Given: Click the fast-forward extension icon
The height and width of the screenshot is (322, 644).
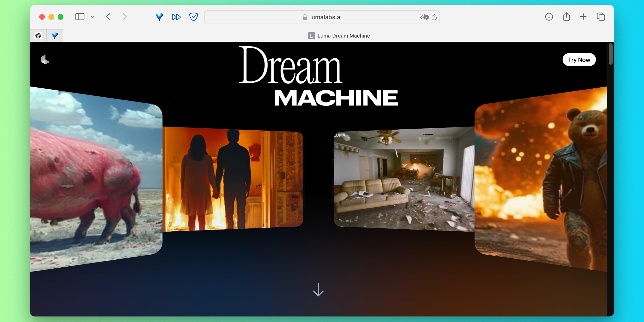Looking at the screenshot, I should click(x=176, y=17).
